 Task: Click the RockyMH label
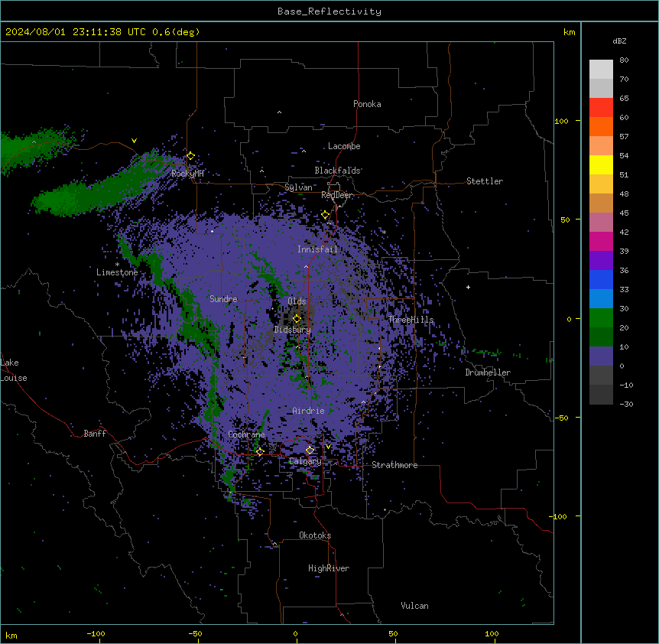click(187, 174)
